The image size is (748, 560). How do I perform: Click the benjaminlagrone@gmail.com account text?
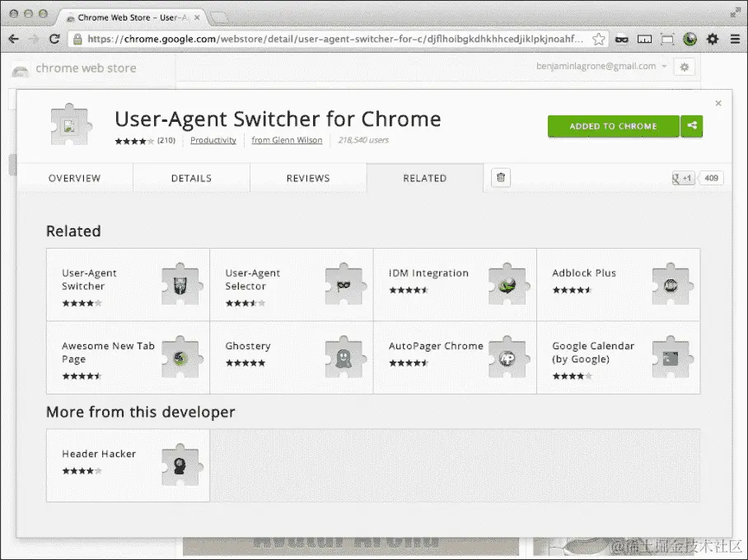click(596, 67)
